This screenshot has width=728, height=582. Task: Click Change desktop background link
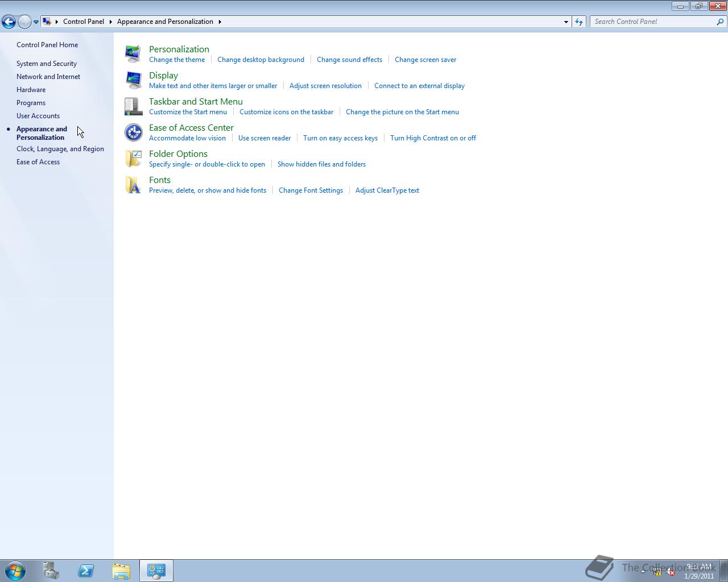(x=260, y=59)
